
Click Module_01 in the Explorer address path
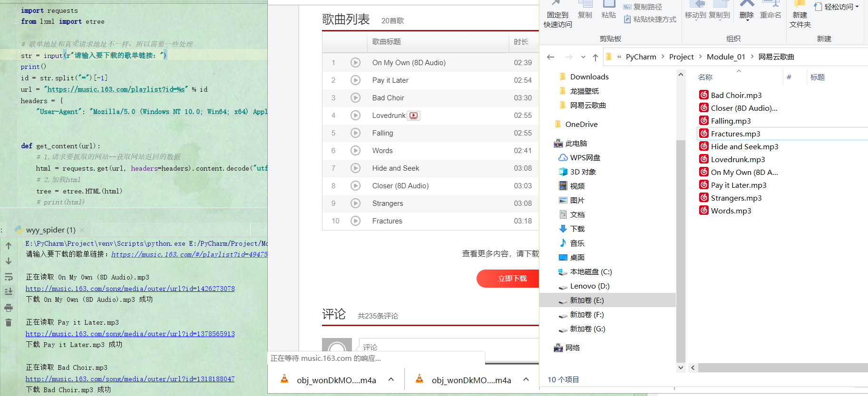(x=726, y=57)
